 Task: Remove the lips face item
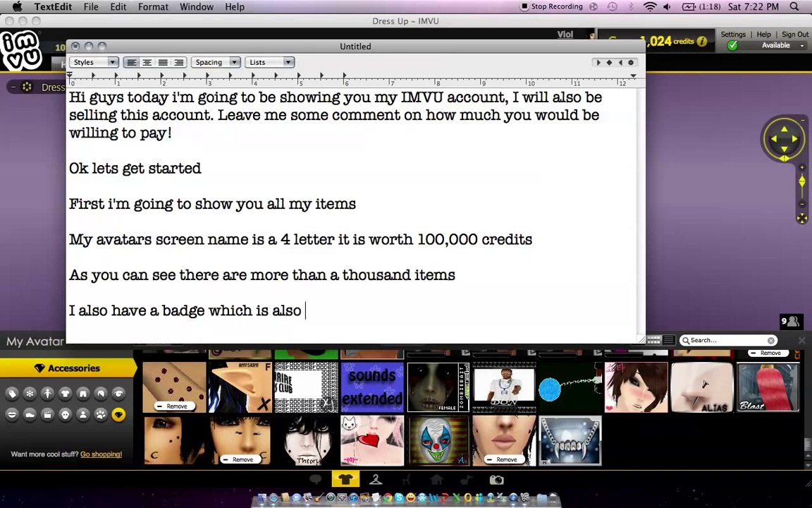point(504,459)
